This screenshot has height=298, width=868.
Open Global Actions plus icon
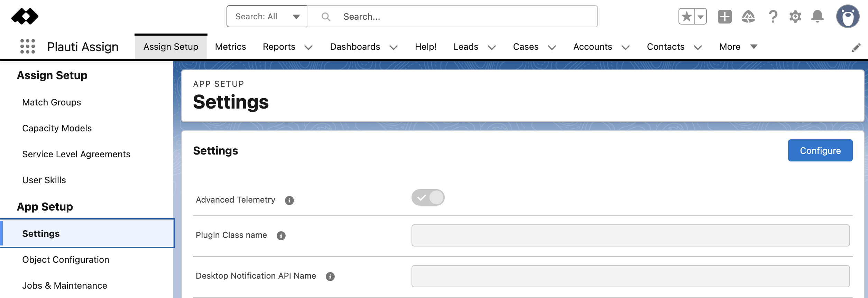pyautogui.click(x=725, y=16)
